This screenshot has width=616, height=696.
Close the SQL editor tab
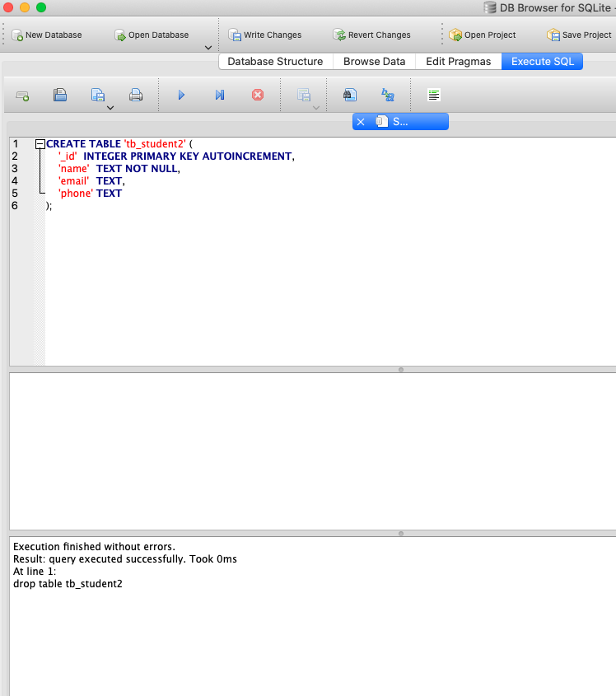pos(361,122)
